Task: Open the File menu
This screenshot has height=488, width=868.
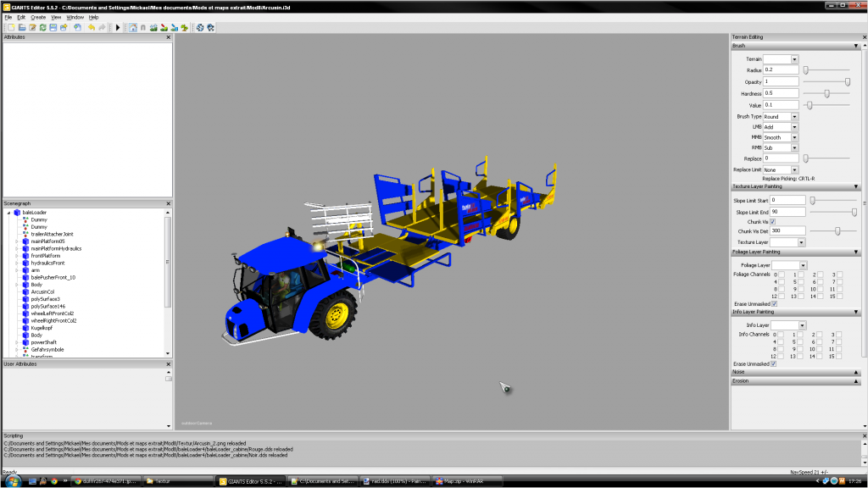Action: point(8,17)
